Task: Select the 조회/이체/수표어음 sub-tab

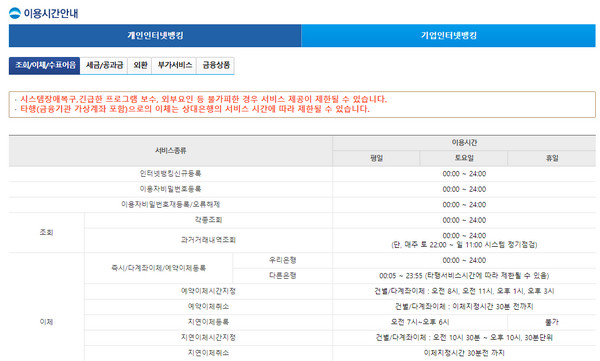Action: (x=44, y=65)
